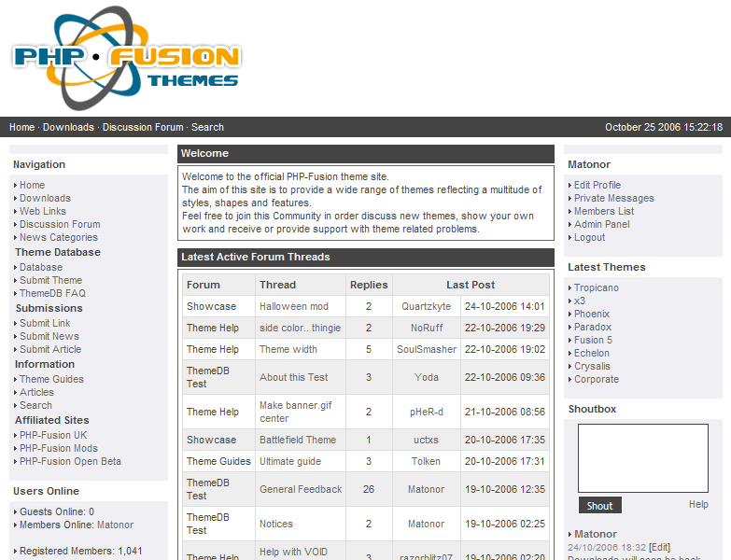Open pHeR-d's profile from Last Post

(x=426, y=412)
